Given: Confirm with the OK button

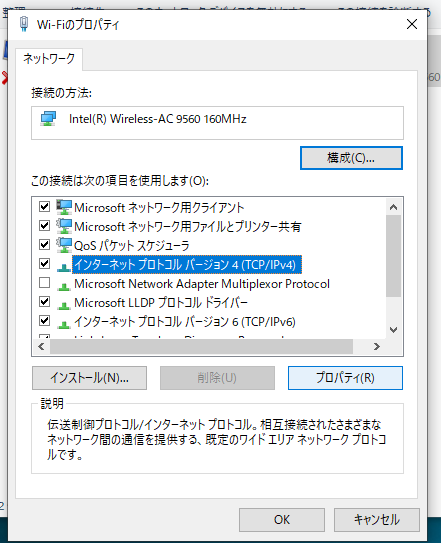Looking at the screenshot, I should pos(282,520).
